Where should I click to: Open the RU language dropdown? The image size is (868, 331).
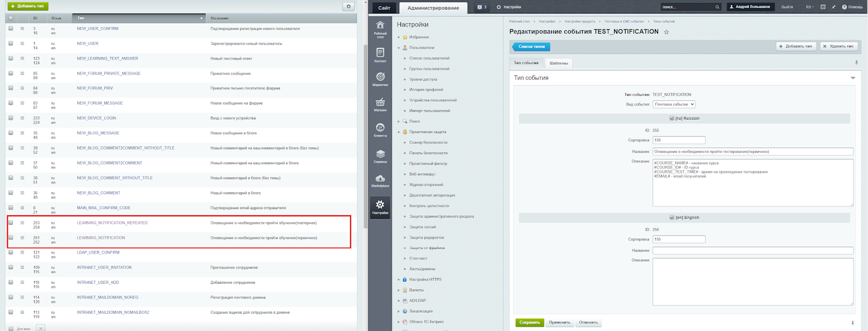809,7
